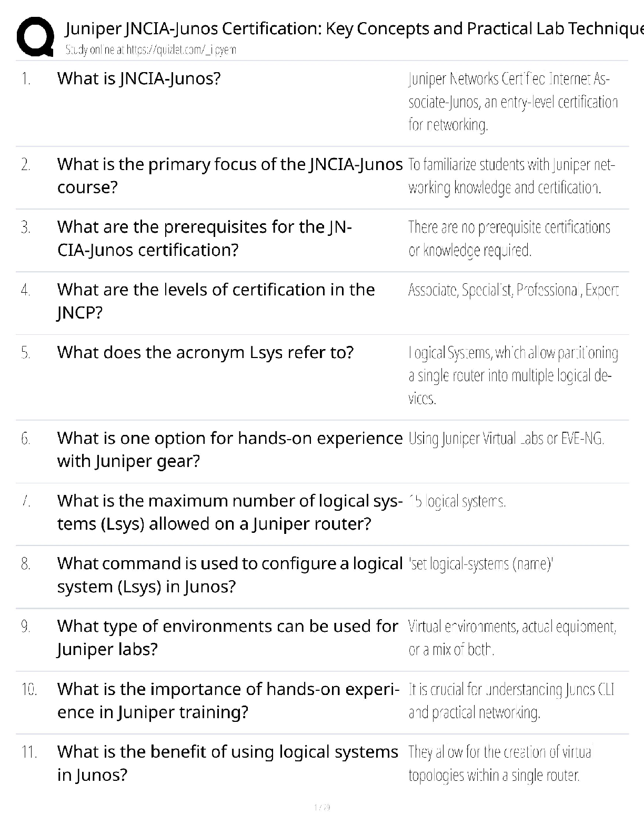This screenshot has height=834, width=644.
Task: Select the benefit of logical systems question
Action: [x=227, y=762]
